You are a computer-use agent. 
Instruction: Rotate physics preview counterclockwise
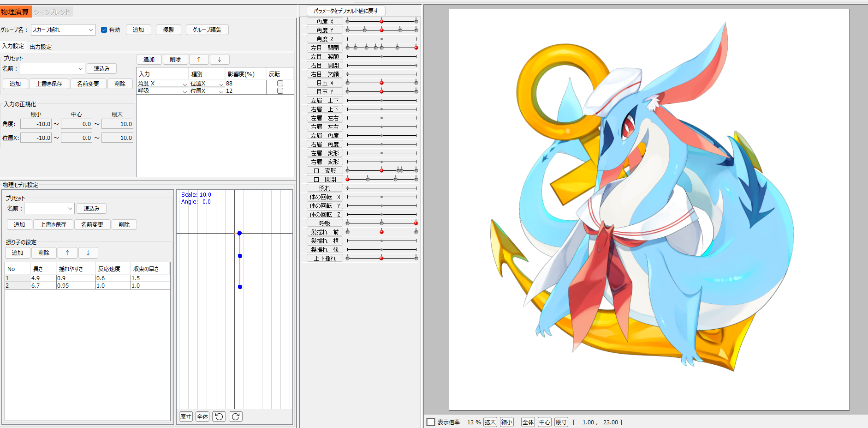219,416
